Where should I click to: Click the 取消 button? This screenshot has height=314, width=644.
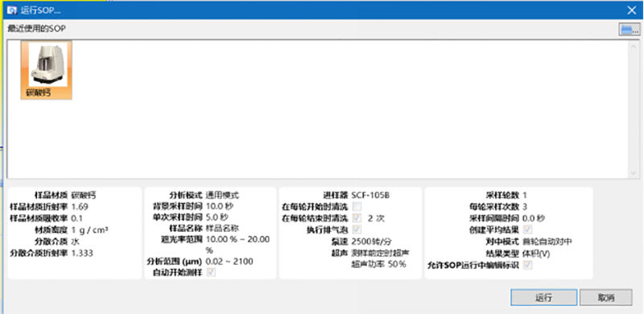[x=606, y=298]
